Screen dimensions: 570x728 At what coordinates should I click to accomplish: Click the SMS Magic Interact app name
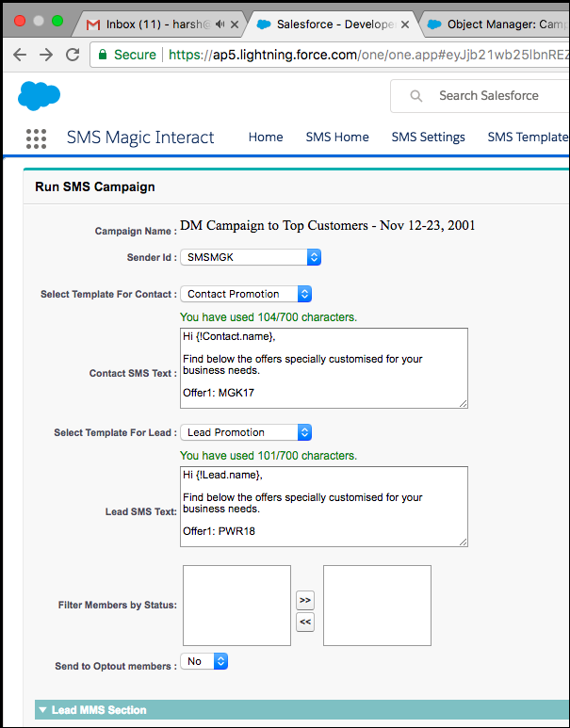coord(140,138)
